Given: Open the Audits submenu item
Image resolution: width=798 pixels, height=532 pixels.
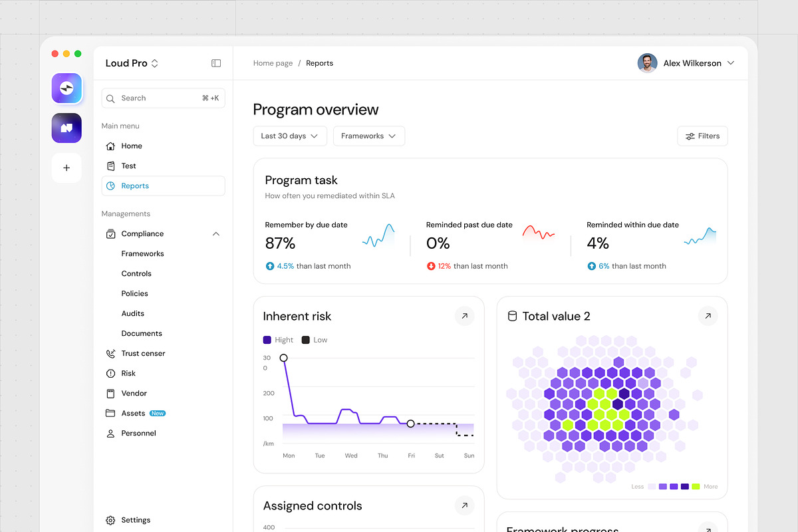Looking at the screenshot, I should [x=132, y=313].
